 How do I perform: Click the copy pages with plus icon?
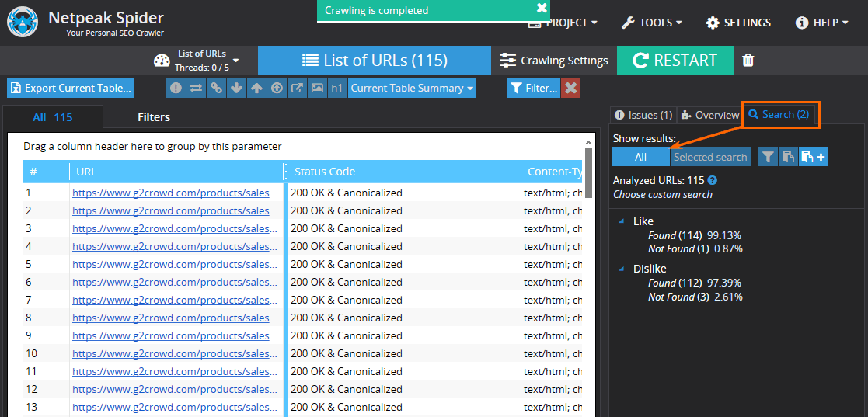(x=813, y=157)
